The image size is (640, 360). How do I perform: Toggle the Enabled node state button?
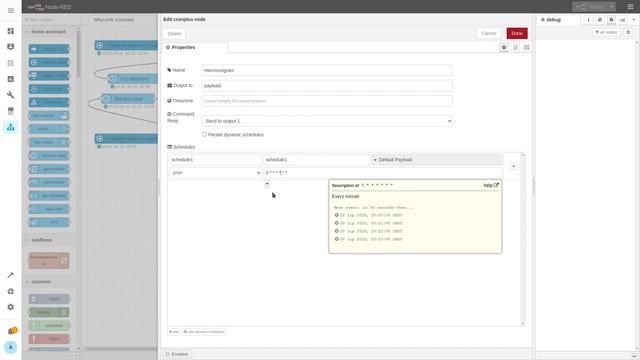178,354
